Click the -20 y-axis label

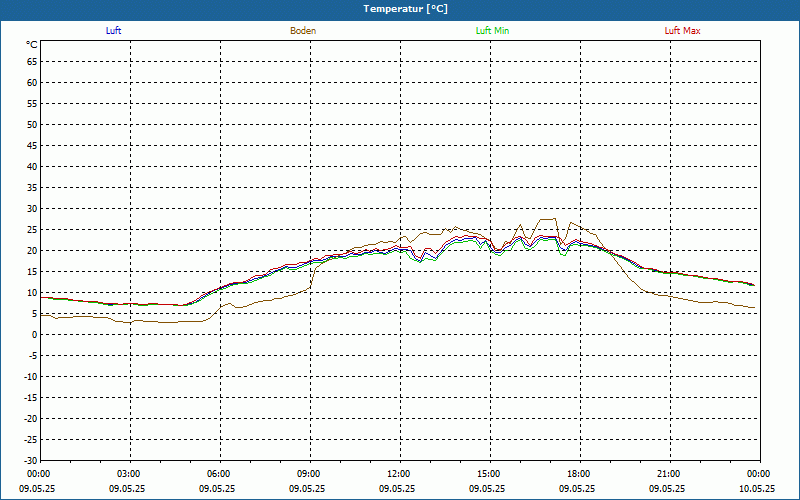(x=31, y=419)
